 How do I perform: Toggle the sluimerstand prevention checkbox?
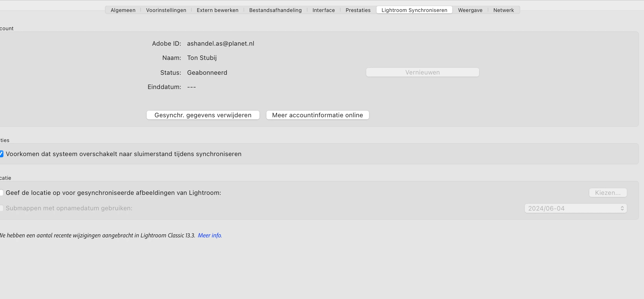[x=1, y=154]
